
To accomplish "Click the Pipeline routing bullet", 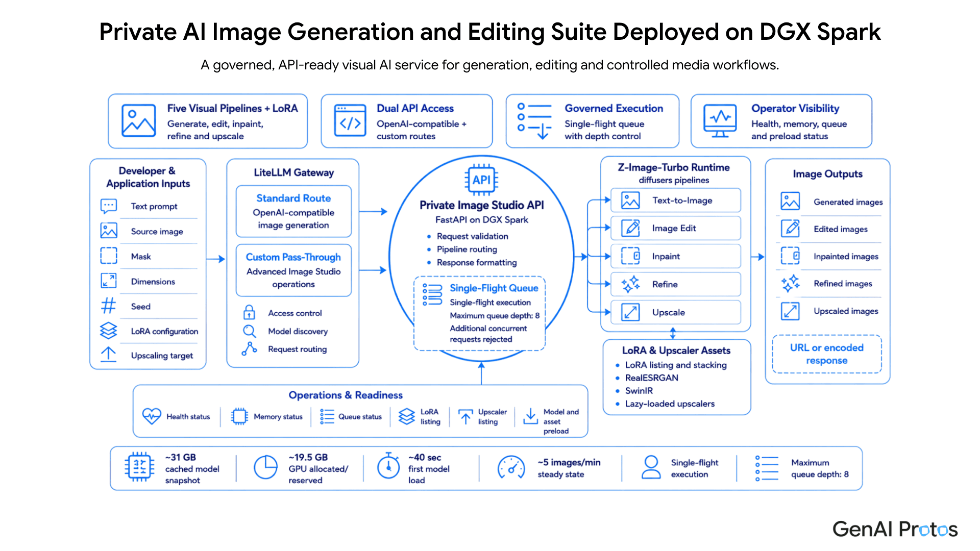I will point(467,249).
